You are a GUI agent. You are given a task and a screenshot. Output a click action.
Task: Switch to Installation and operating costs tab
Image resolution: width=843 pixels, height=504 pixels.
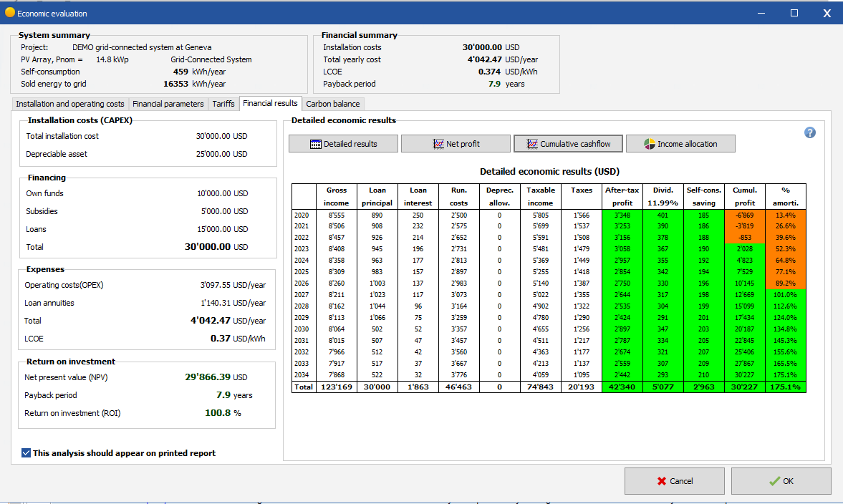[x=70, y=104]
